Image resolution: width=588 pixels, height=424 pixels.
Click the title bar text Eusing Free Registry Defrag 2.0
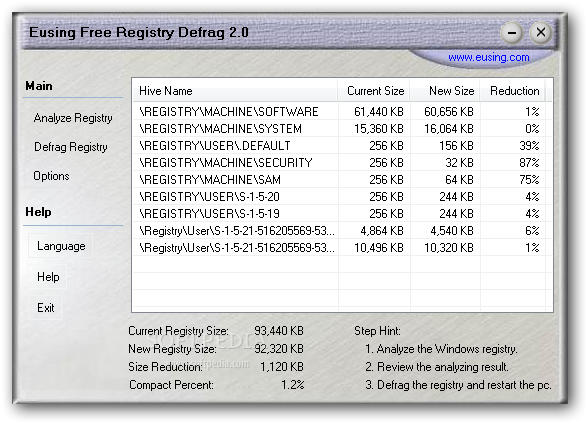139,33
